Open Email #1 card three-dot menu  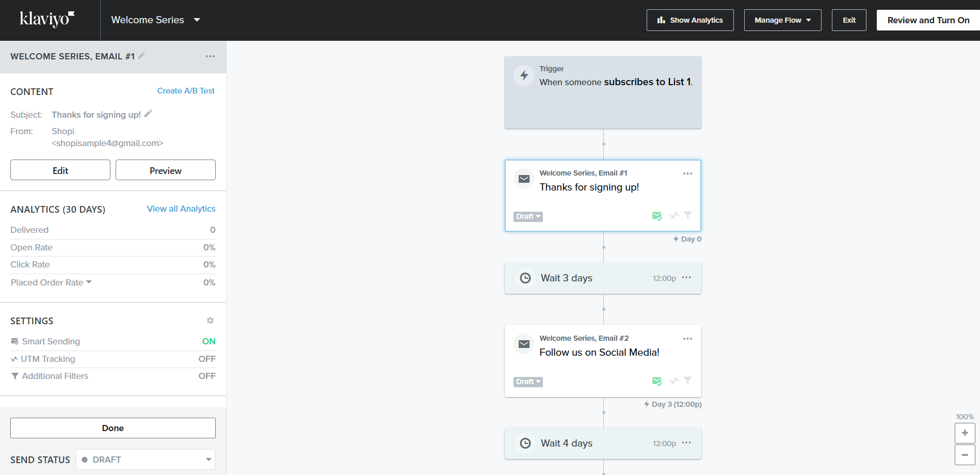687,173
